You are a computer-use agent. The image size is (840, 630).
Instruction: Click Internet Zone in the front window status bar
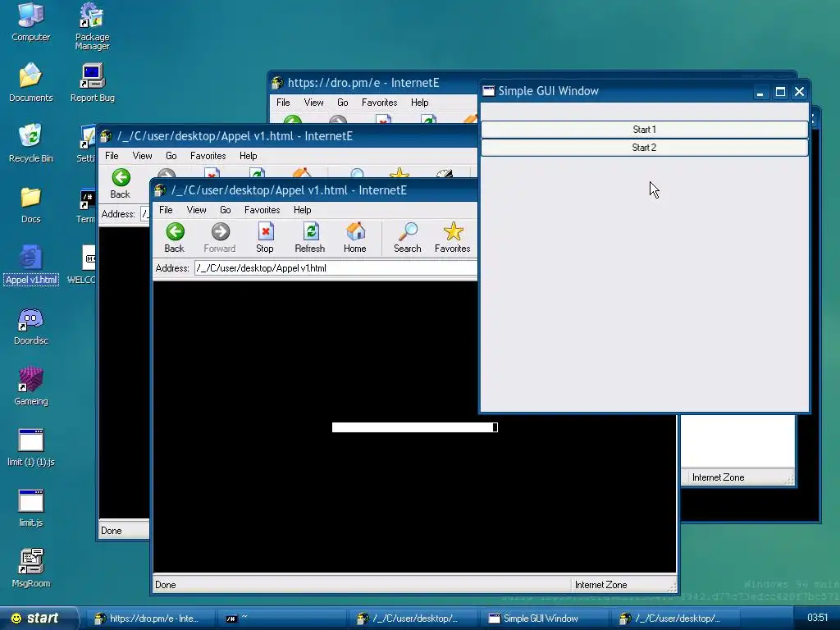click(x=601, y=585)
